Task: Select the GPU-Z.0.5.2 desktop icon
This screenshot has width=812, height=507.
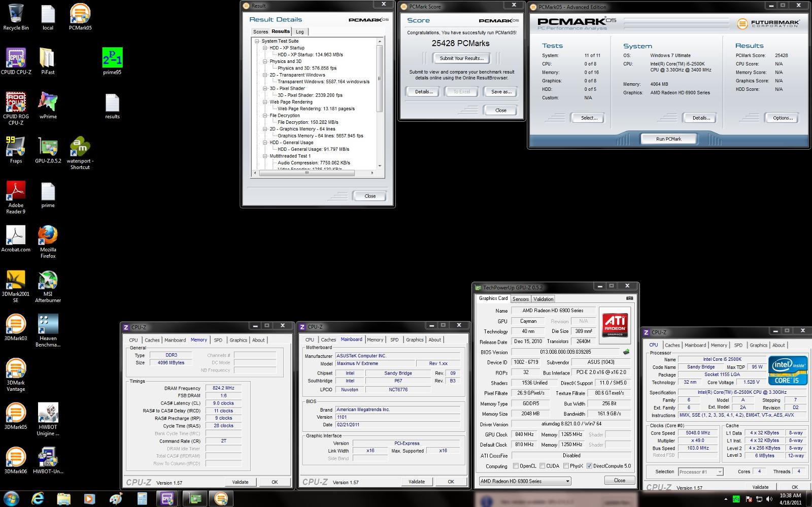Action: pyautogui.click(x=48, y=150)
